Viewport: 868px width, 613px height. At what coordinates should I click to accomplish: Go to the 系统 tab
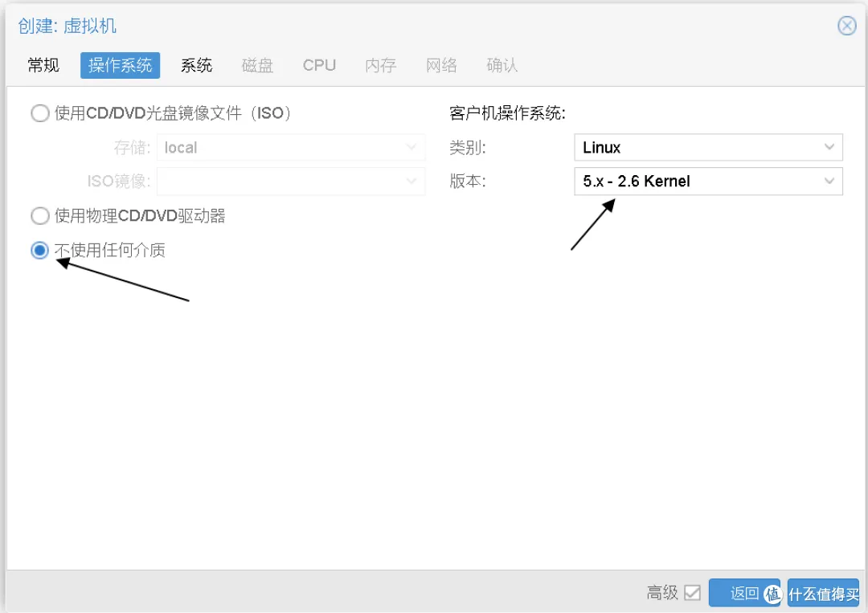[196, 66]
